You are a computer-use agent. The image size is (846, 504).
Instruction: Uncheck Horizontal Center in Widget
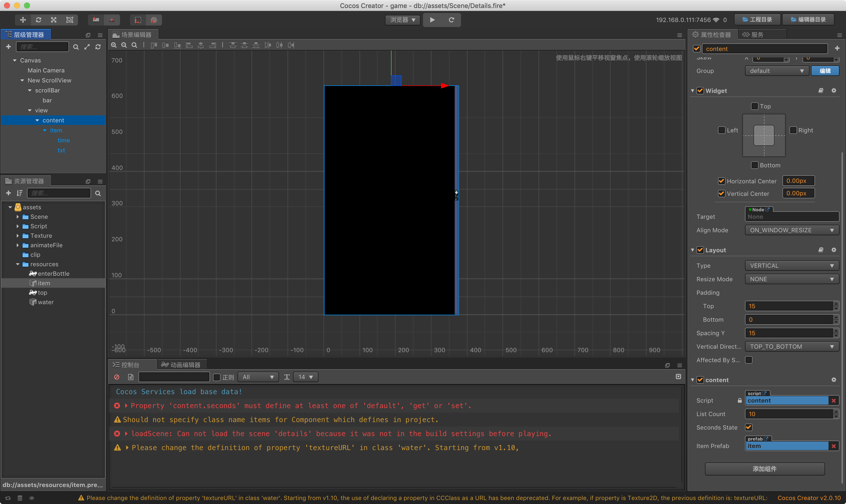[721, 181]
